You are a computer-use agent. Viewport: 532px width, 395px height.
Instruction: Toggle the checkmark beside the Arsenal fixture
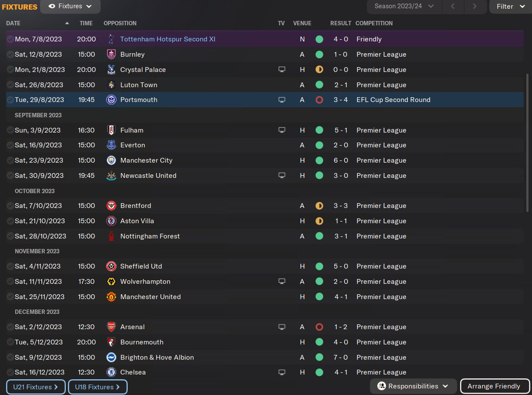pos(10,327)
